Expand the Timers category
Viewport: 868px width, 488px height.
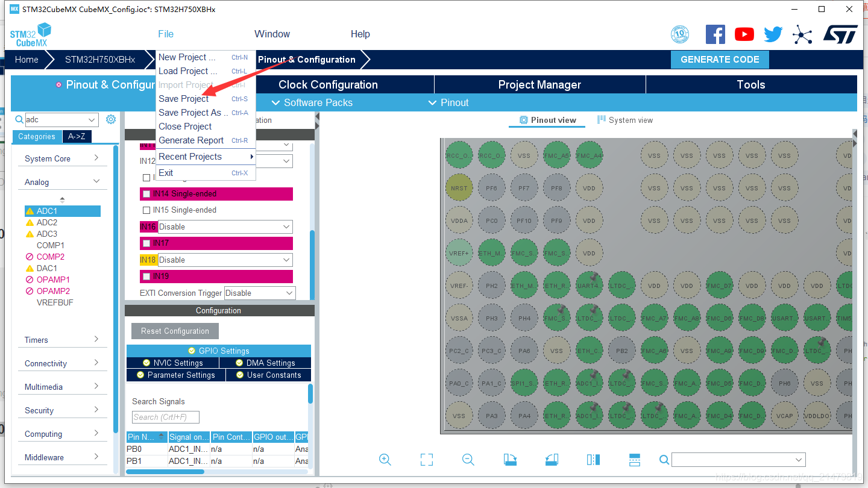(x=62, y=340)
